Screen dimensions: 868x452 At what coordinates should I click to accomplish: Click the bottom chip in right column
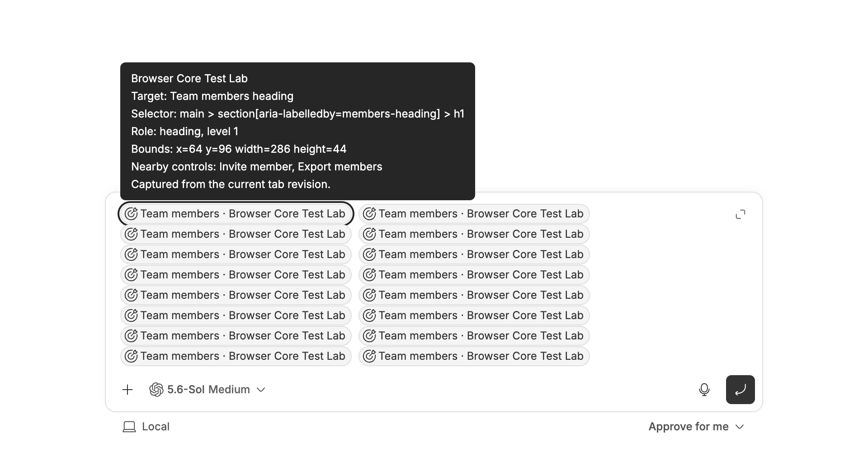(474, 356)
